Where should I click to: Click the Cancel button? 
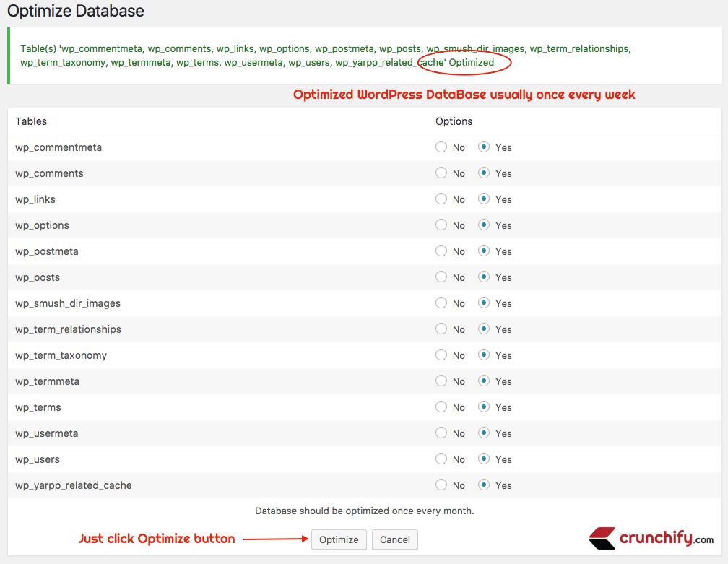click(395, 539)
